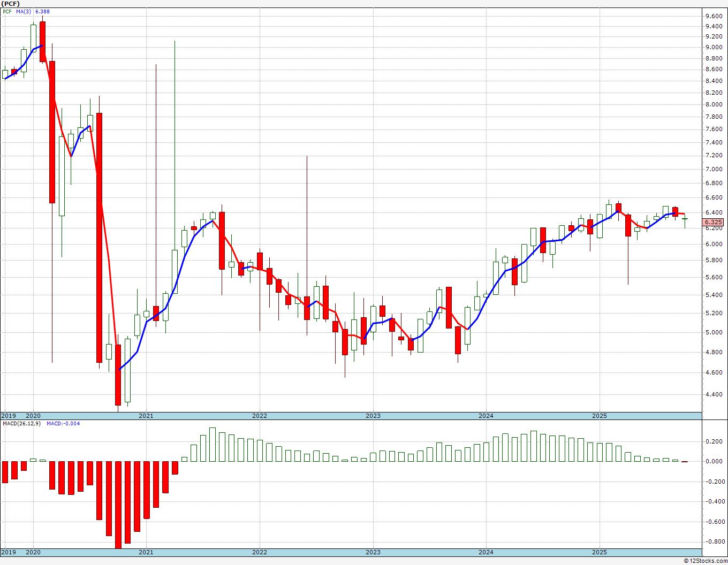Select 2024 on the price chart time axis
This screenshot has width=728, height=565.
(x=486, y=416)
